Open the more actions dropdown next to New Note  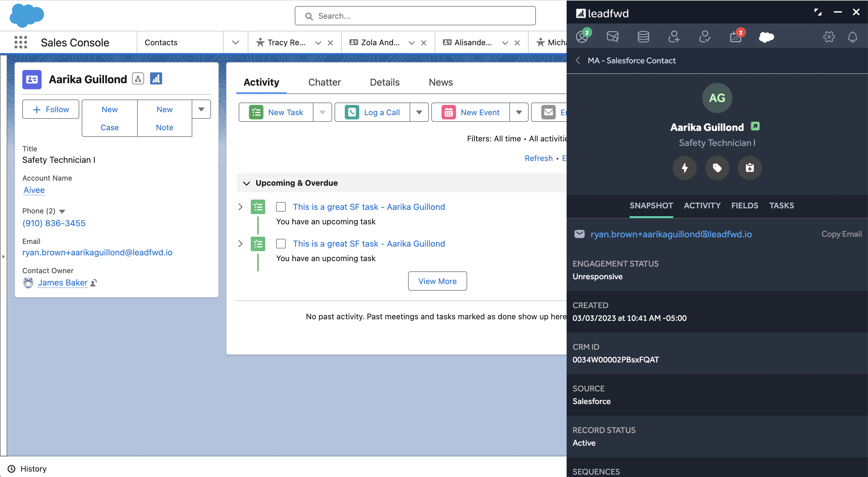(202, 109)
